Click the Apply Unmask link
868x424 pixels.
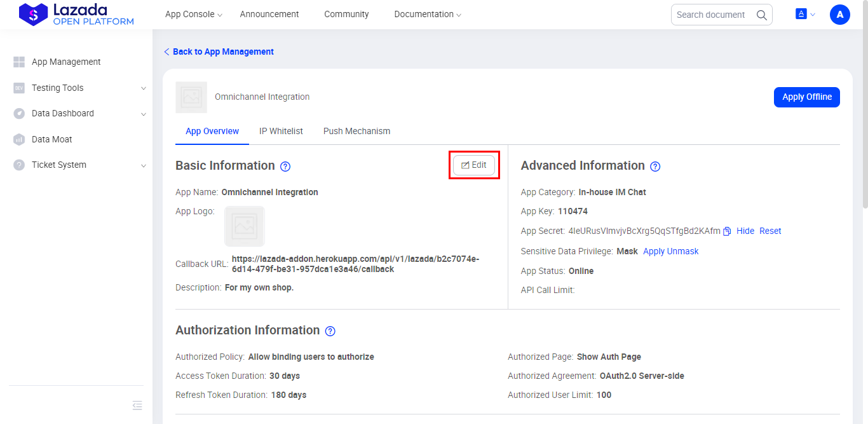(x=670, y=251)
